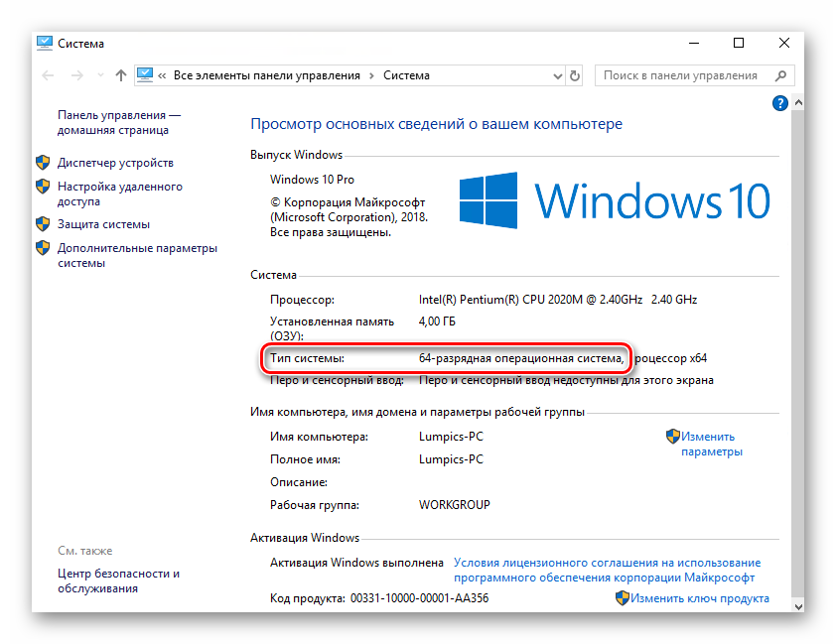Open Дополнительные параметры системы

(x=136, y=255)
